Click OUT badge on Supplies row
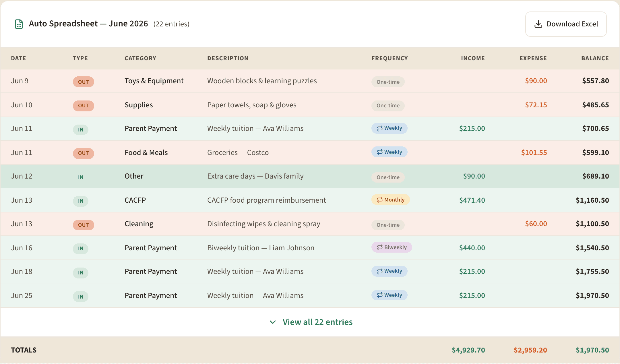 click(x=84, y=106)
